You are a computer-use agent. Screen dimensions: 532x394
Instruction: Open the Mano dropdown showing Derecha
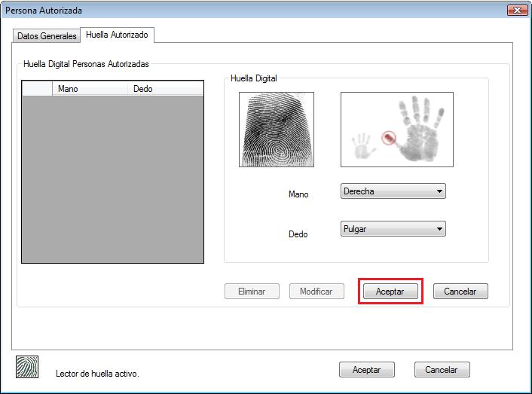coord(393,191)
